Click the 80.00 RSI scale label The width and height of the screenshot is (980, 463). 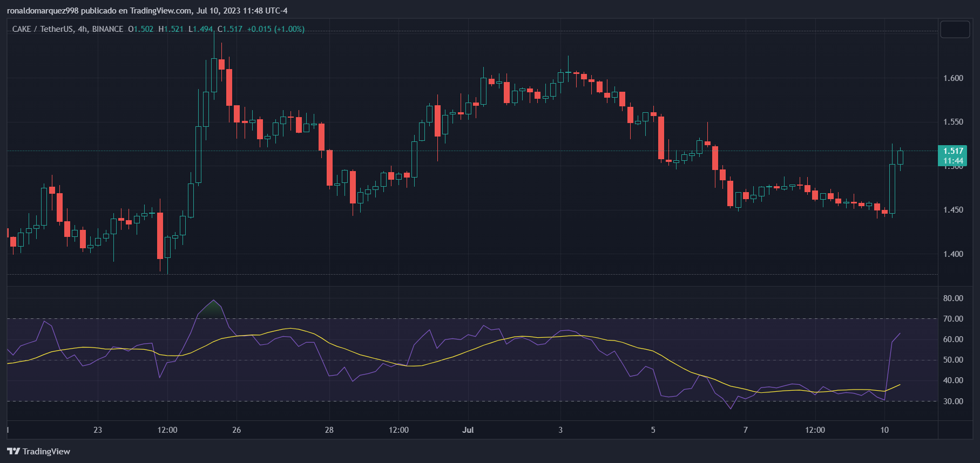[953, 298]
